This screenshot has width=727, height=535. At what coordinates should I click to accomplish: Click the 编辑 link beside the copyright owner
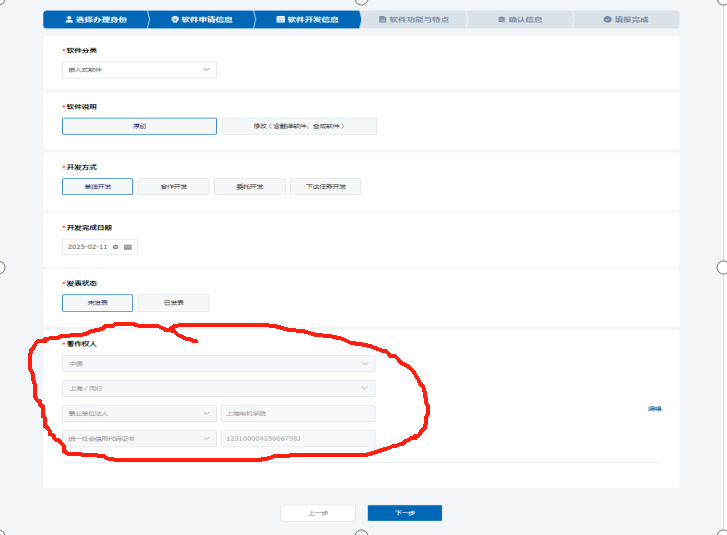[x=655, y=409]
